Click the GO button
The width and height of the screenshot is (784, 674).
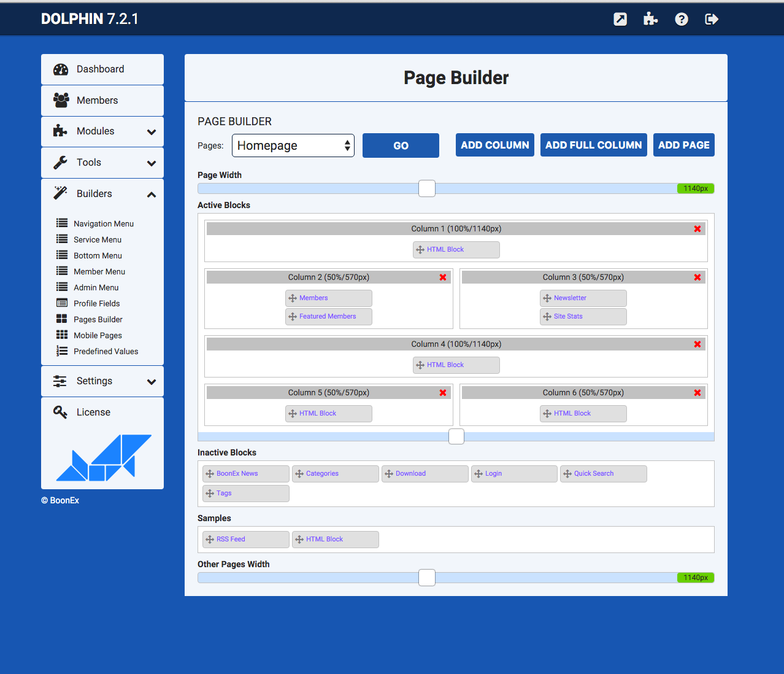401,145
